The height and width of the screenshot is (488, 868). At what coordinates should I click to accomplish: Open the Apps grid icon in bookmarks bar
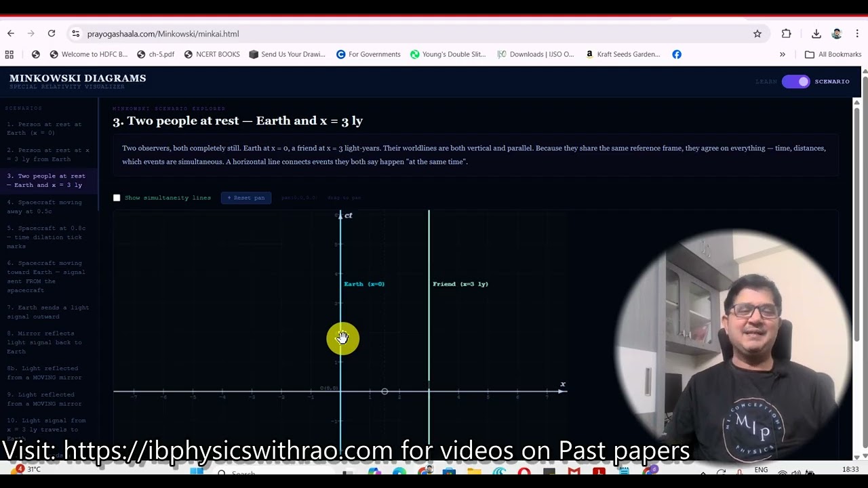tap(9, 54)
